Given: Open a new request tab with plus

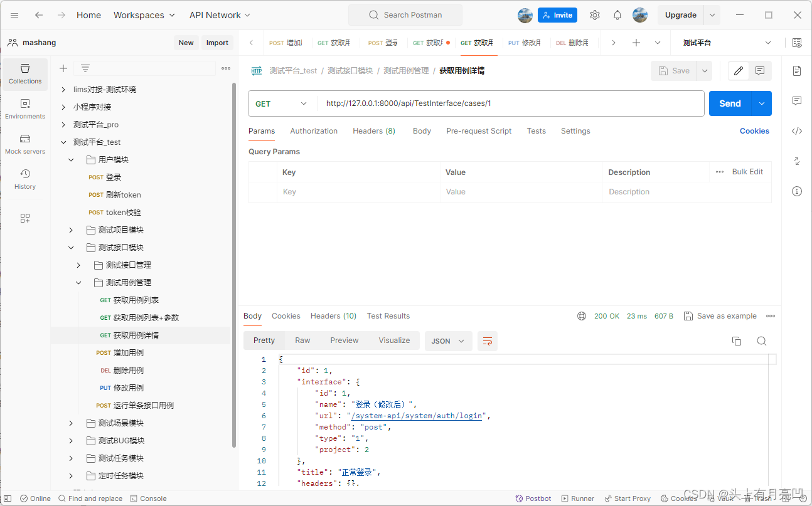Looking at the screenshot, I should [636, 43].
